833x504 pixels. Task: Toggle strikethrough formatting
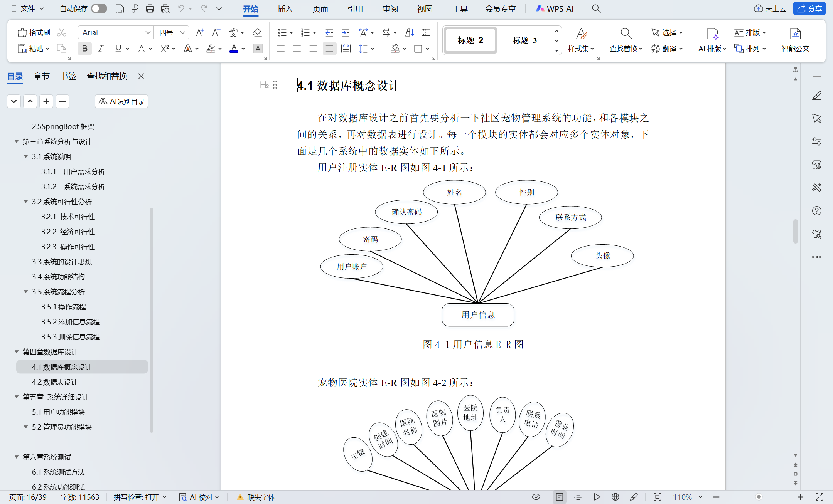142,49
